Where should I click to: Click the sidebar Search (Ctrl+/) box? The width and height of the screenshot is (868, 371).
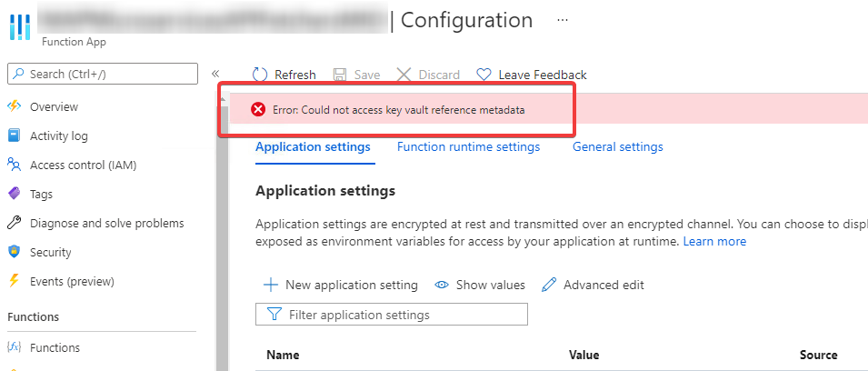click(103, 74)
